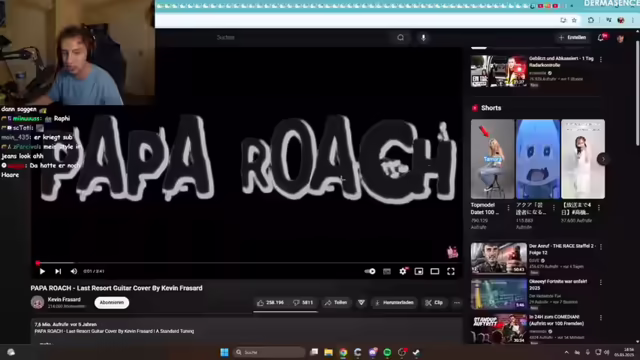
Task: Download the video via Herunterladen
Action: (394, 303)
